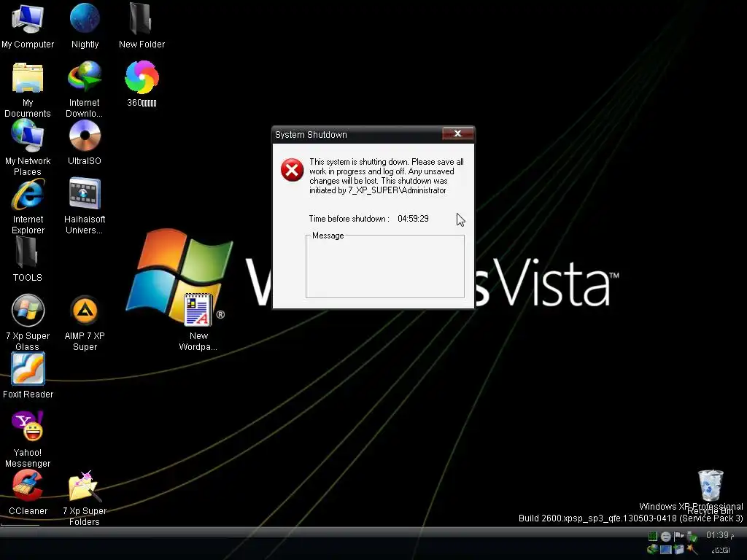Screen dimensions: 747x560
Task: Select the New Wordpad document icon
Action: click(198, 322)
